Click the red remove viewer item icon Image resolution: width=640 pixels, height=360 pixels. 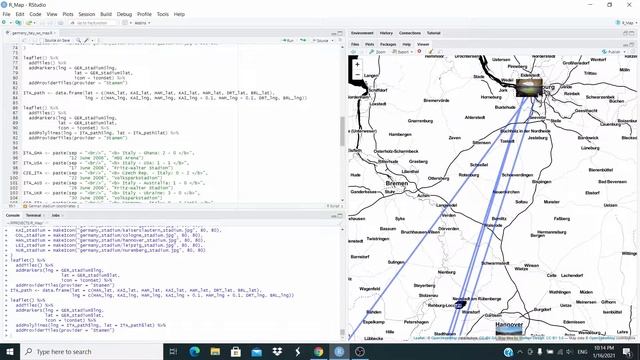(x=419, y=52)
